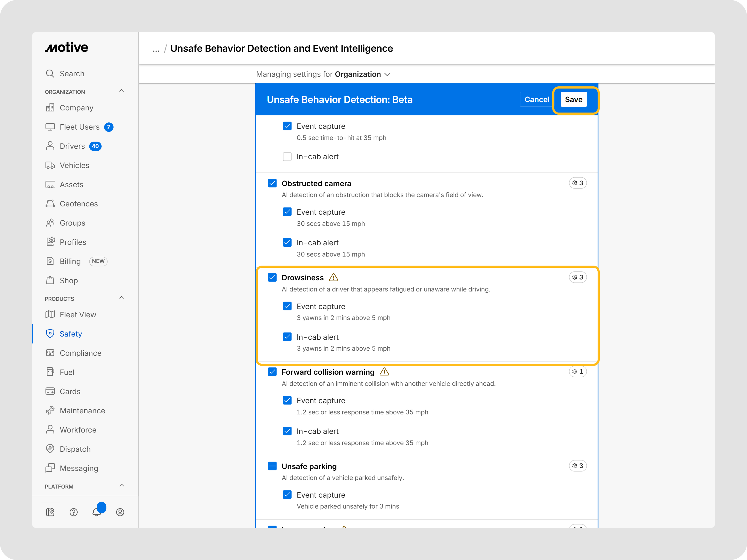Image resolution: width=747 pixels, height=560 pixels.
Task: Collapse the PRODUCTS sidebar section
Action: pos(122,298)
